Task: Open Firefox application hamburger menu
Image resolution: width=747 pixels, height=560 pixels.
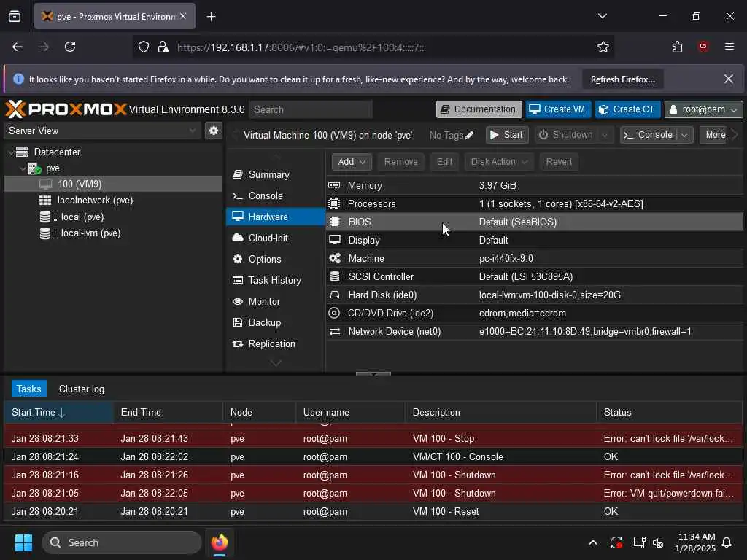Action: (729, 47)
